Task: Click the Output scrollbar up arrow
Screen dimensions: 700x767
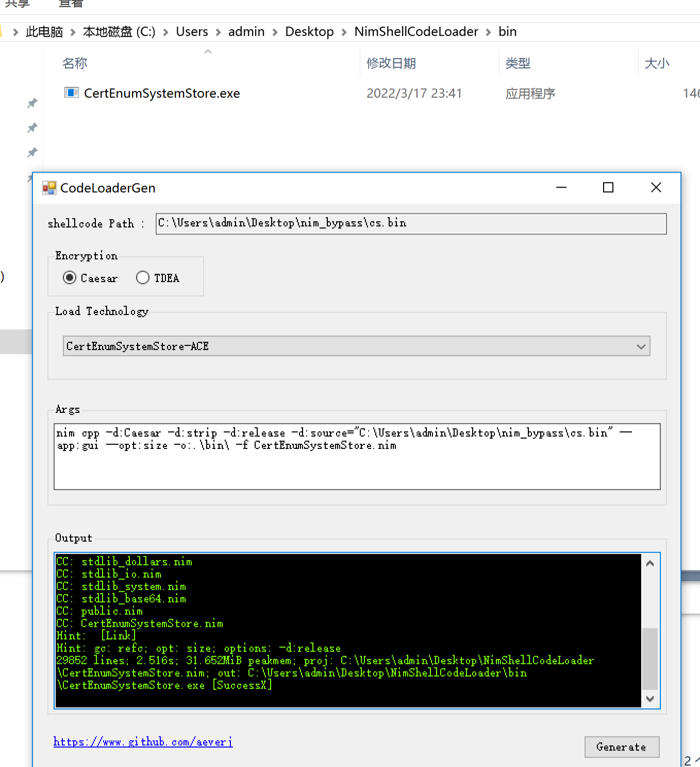Action: click(650, 563)
